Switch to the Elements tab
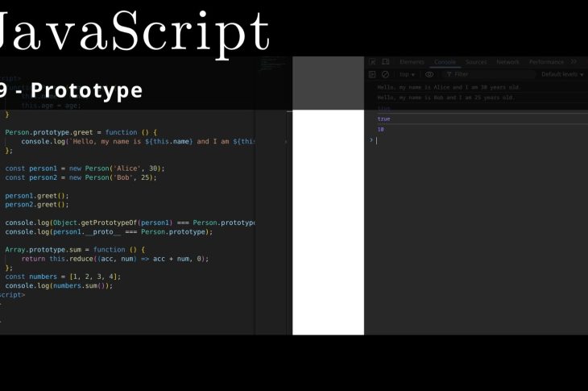 [412, 62]
